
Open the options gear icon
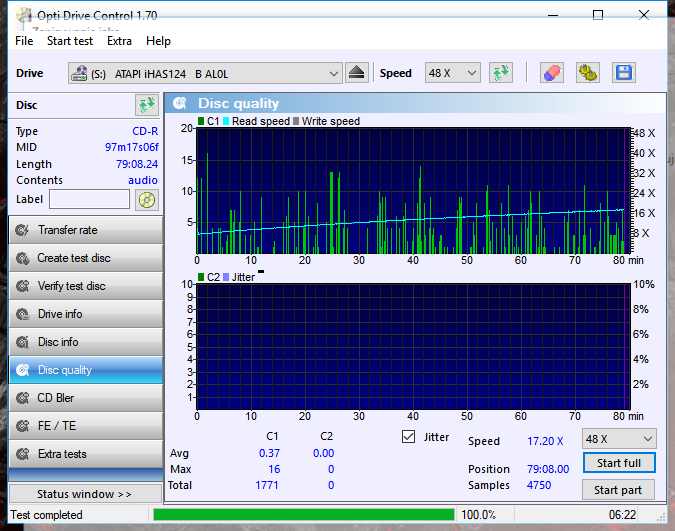588,73
